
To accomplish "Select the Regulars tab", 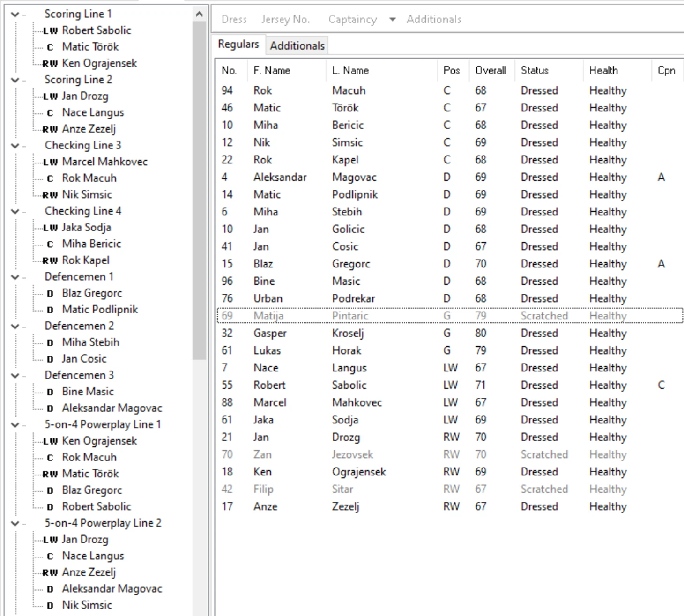I will (238, 44).
